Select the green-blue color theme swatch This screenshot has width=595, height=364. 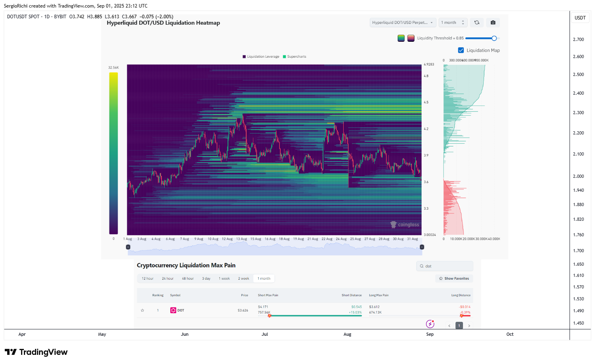pyautogui.click(x=401, y=38)
